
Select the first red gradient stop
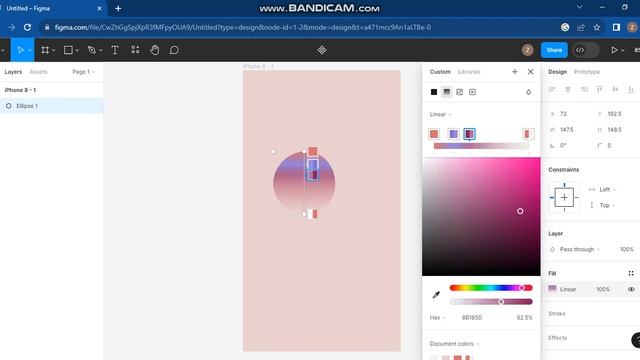coord(434,134)
